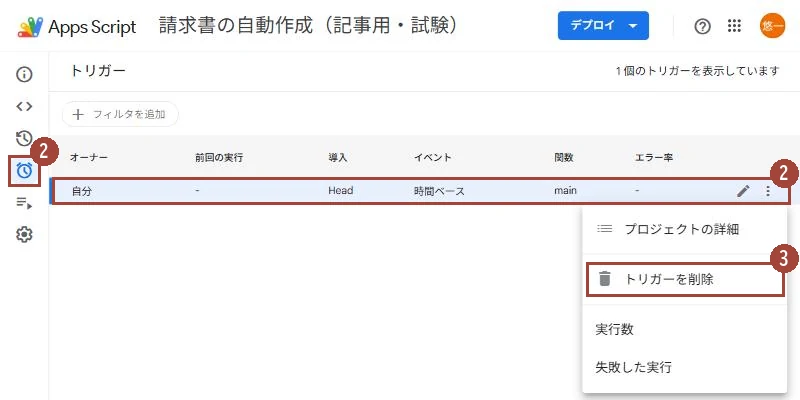The width and height of the screenshot is (800, 400).
Task: Open the project Overview info icon
Action: click(x=24, y=74)
